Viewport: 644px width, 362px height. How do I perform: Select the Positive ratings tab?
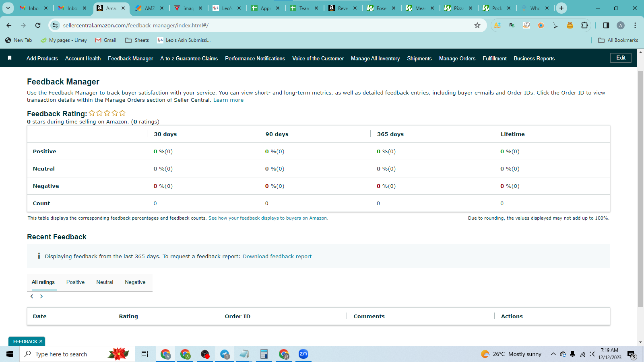click(x=75, y=282)
